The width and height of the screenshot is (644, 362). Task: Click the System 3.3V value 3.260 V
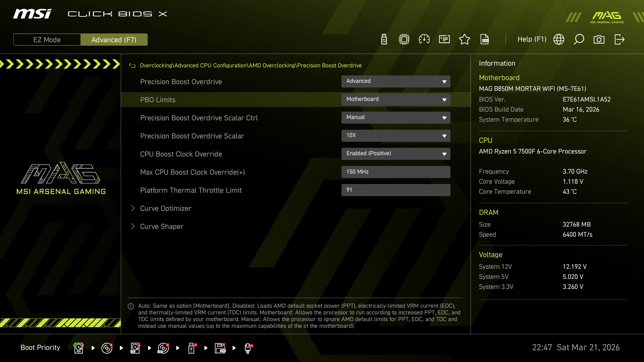[573, 287]
